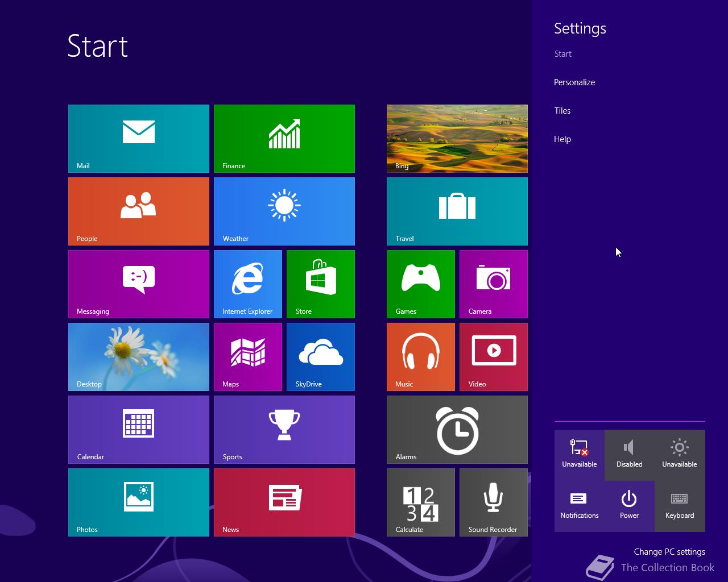Click the Disabled volume icon
Viewport: 728px width, 582px height.
pos(630,455)
